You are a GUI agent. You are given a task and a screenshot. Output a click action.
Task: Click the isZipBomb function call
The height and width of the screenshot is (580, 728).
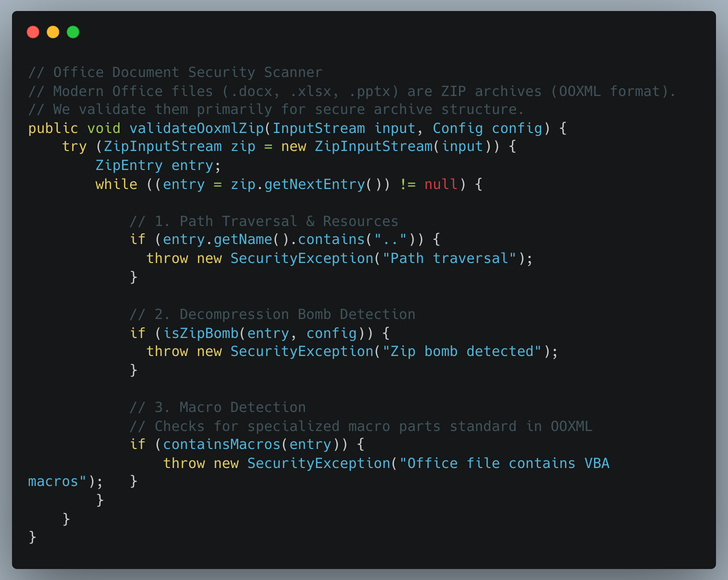click(x=201, y=333)
